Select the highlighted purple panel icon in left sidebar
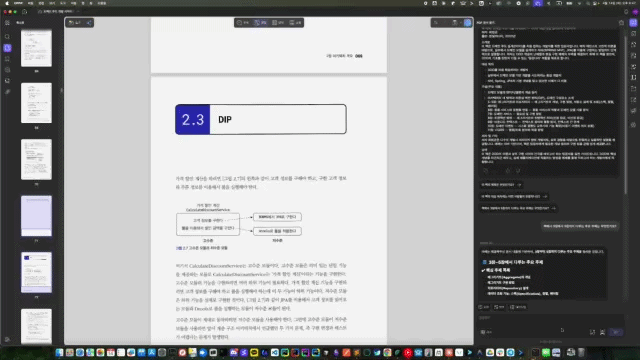 (x=7, y=48)
